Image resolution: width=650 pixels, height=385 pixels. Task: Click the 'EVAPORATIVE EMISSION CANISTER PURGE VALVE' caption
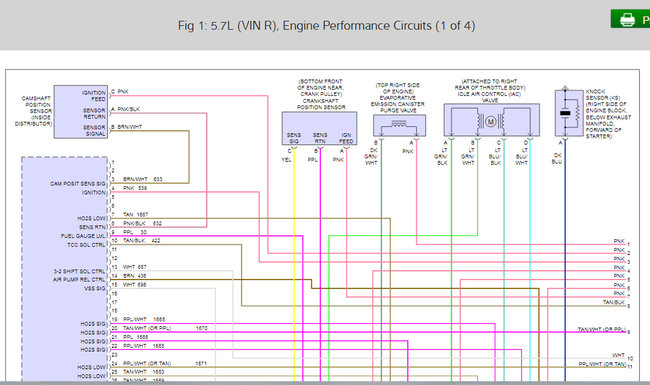click(x=398, y=104)
